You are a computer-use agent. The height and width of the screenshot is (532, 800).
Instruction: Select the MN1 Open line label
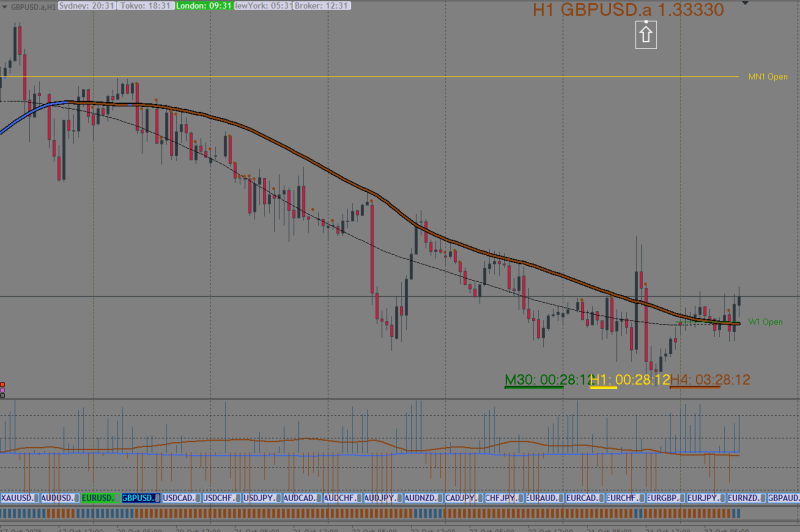767,77
